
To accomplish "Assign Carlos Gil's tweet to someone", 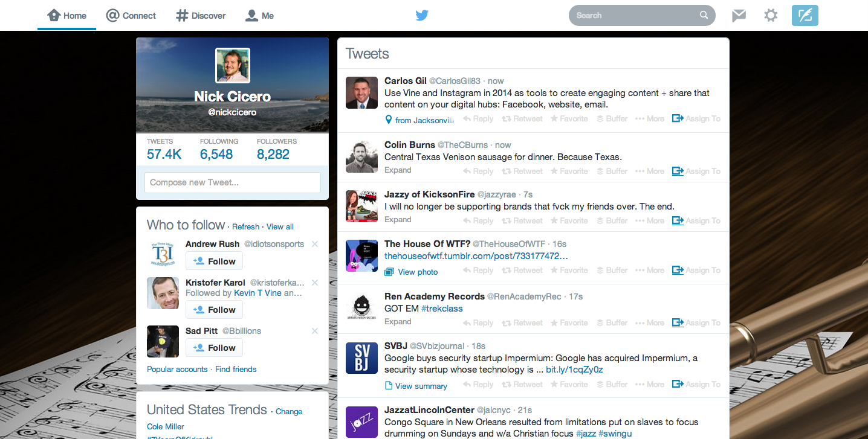I will [x=696, y=119].
